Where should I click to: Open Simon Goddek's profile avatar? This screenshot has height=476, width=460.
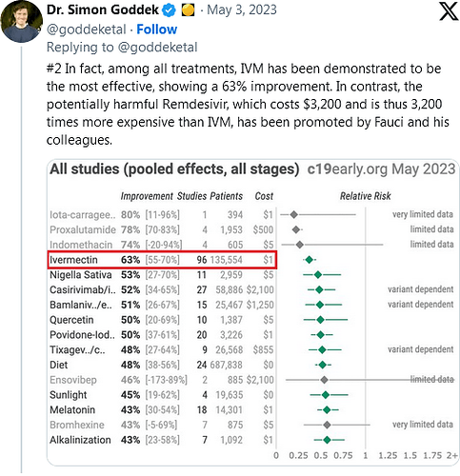(22, 22)
